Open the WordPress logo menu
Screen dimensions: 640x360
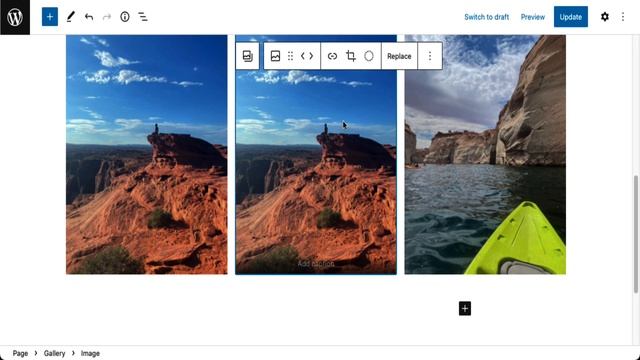(x=15, y=17)
